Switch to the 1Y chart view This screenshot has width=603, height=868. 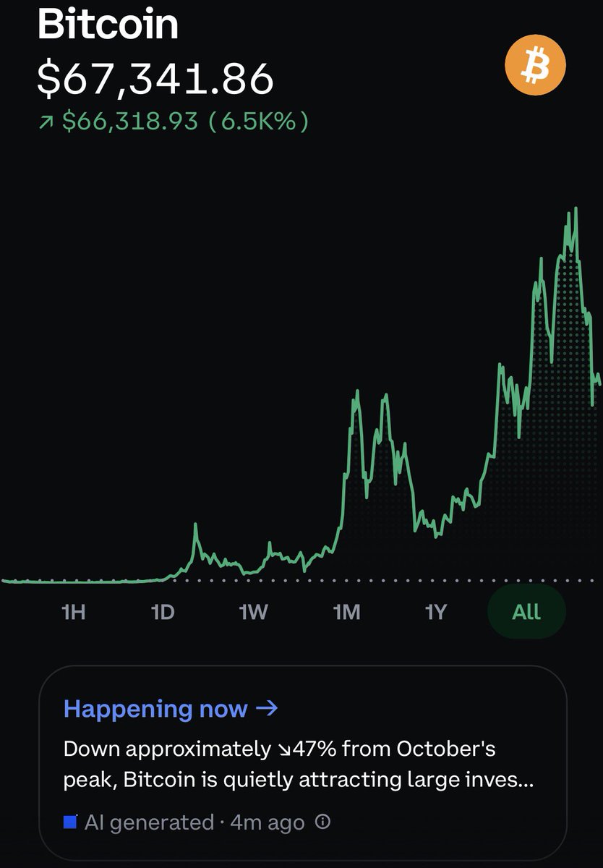click(436, 612)
